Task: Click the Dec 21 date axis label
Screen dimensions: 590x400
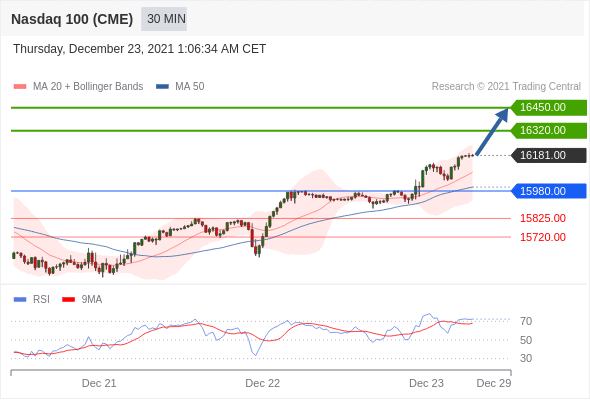Action: (99, 383)
